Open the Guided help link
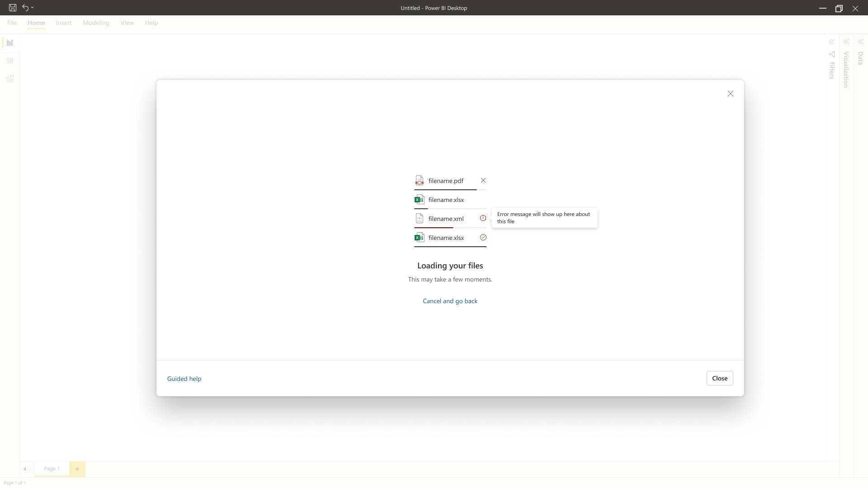The image size is (868, 488). point(184,379)
